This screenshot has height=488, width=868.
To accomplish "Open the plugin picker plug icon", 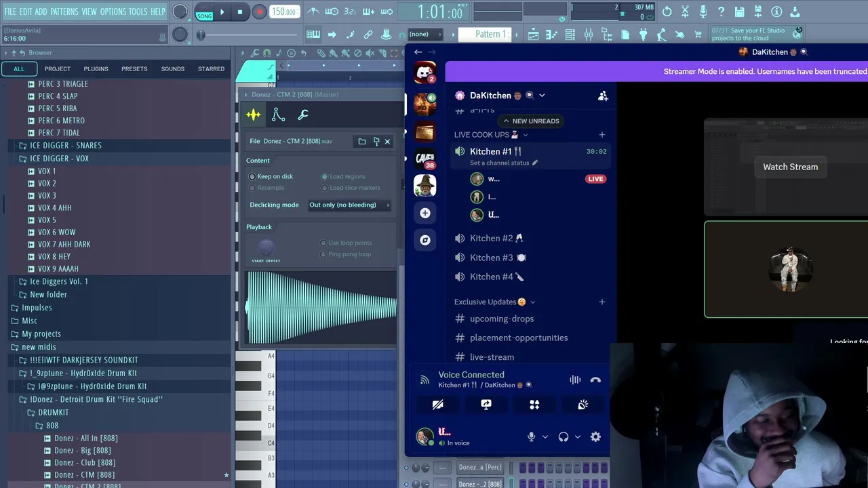I will pyautogui.click(x=643, y=35).
